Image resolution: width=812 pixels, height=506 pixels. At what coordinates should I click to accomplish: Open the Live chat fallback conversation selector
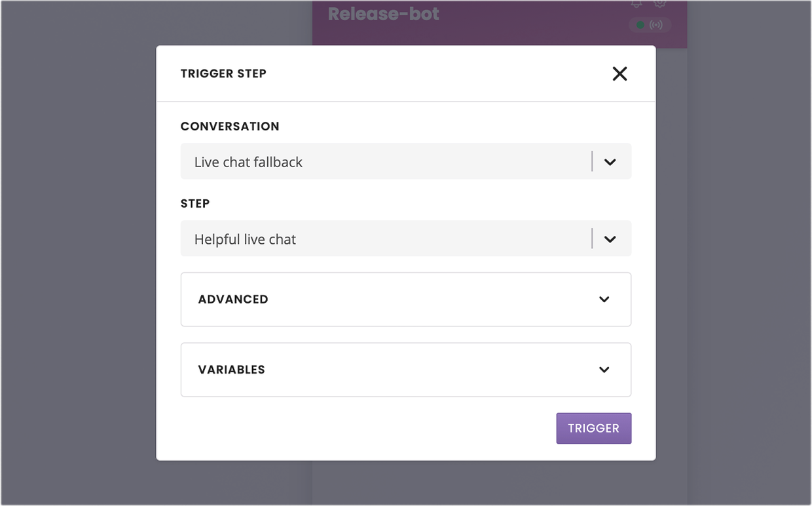406,161
